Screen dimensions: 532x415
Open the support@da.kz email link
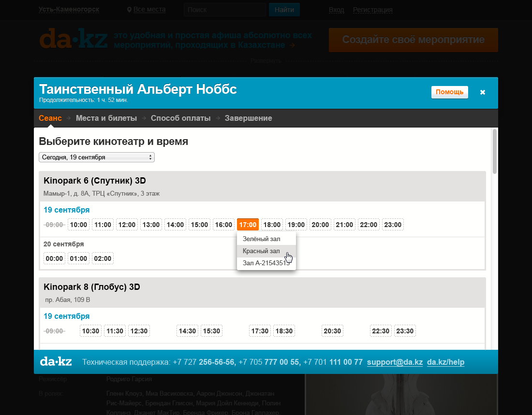coord(395,362)
